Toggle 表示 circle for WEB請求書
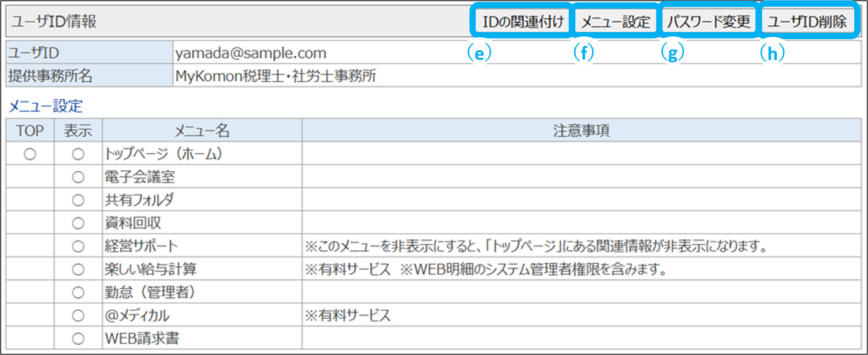Image resolution: width=868 pixels, height=355 pixels. [78, 339]
